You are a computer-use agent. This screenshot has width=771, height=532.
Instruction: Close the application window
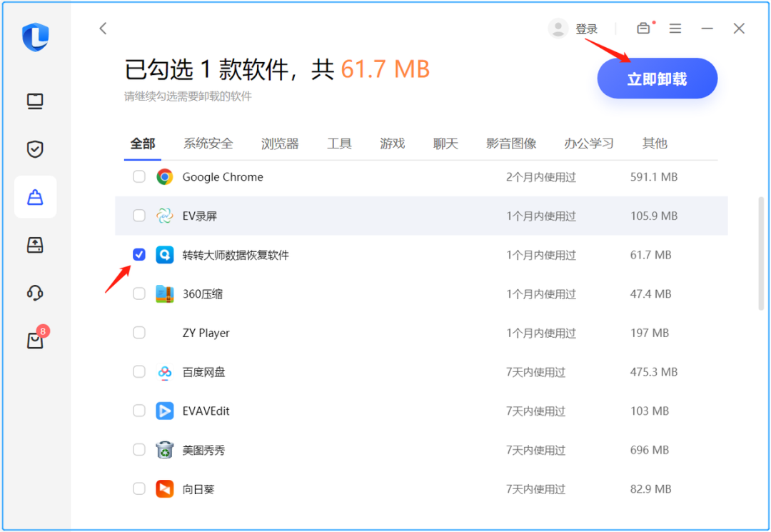[x=739, y=29]
